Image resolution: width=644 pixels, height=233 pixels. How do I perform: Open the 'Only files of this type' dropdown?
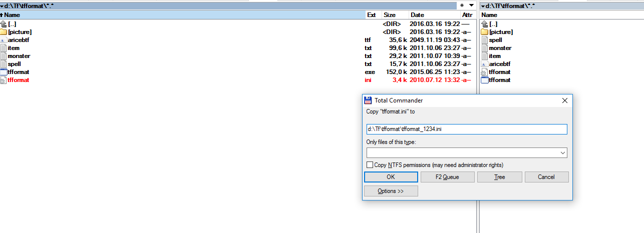click(x=563, y=152)
